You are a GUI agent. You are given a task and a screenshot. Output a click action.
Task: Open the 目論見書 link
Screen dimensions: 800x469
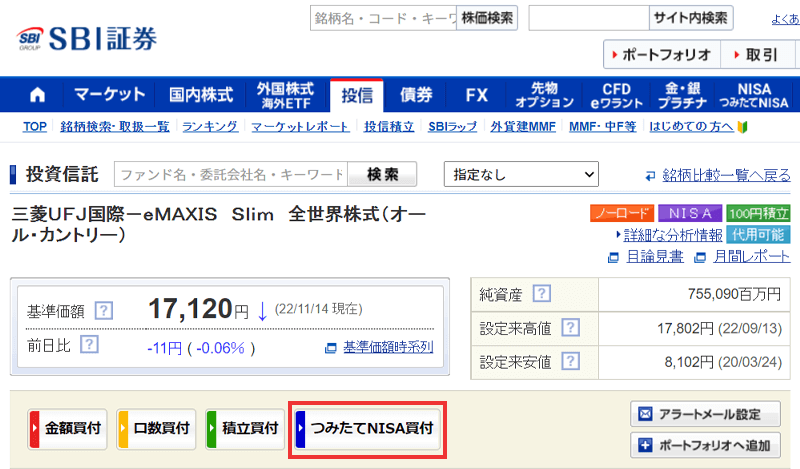click(655, 256)
